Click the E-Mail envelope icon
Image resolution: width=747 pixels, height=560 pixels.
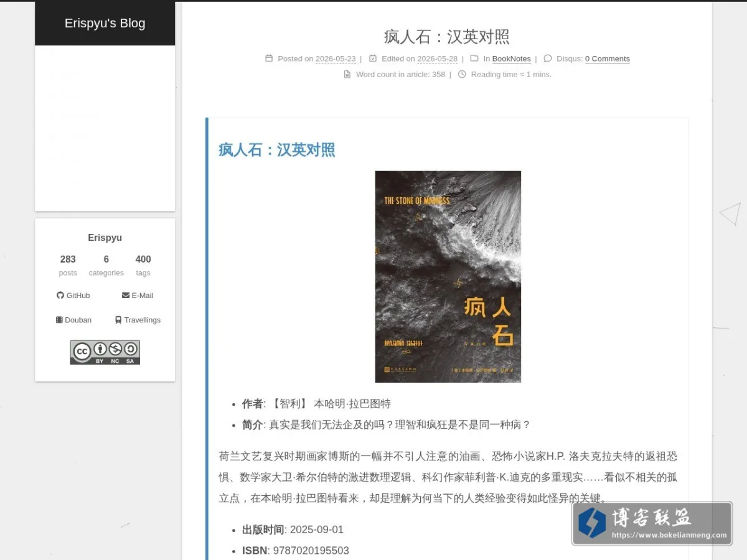(126, 296)
